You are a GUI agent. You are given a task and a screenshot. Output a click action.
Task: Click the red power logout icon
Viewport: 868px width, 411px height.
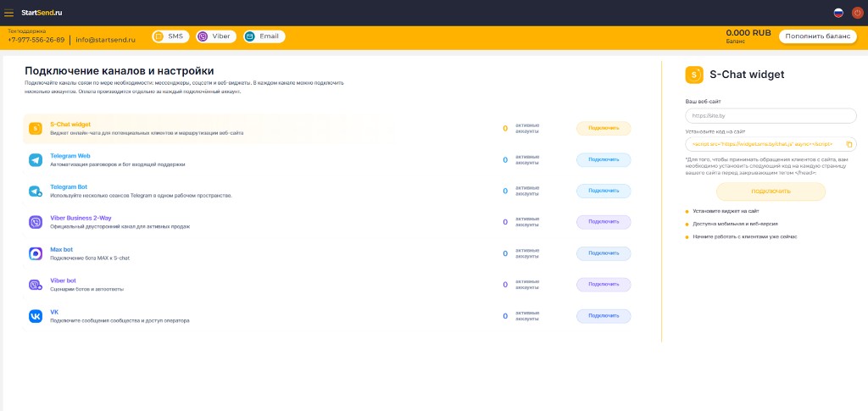click(x=857, y=13)
